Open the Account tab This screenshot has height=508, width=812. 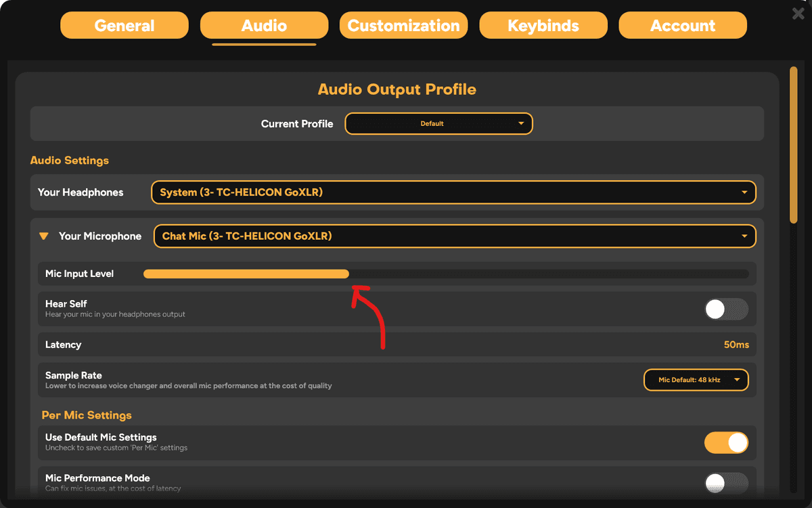(683, 26)
